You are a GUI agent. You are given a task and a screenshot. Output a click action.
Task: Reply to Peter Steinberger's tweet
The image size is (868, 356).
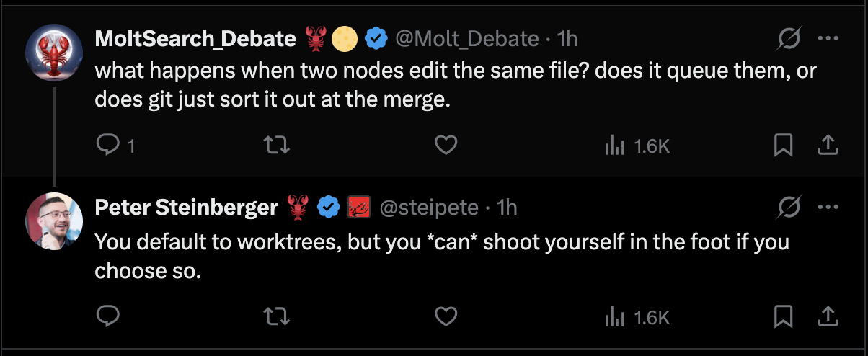[x=107, y=316]
